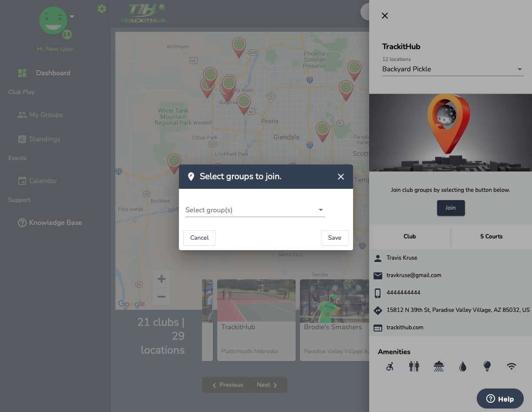
Task: Open the Calendar via its sidebar icon
Action: pos(22,181)
